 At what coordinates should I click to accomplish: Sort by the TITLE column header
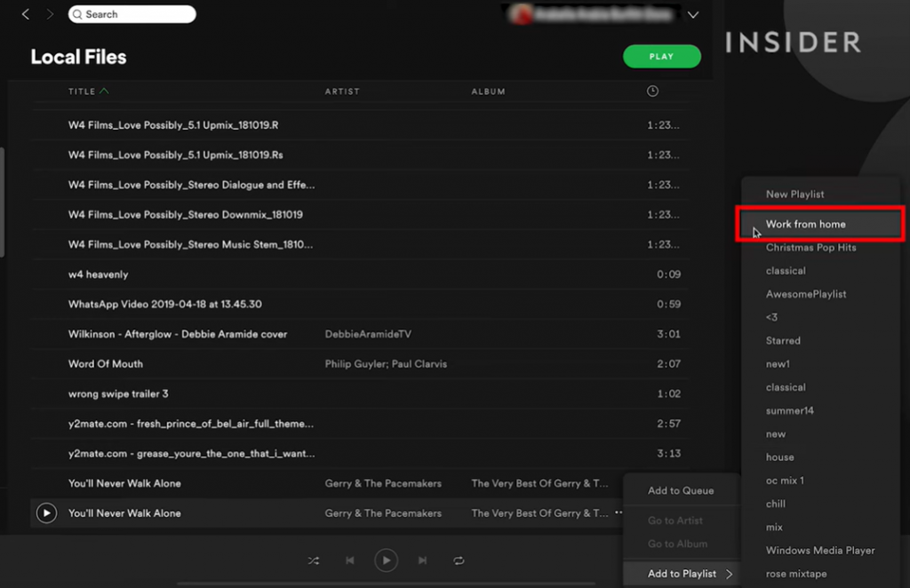pyautogui.click(x=88, y=91)
